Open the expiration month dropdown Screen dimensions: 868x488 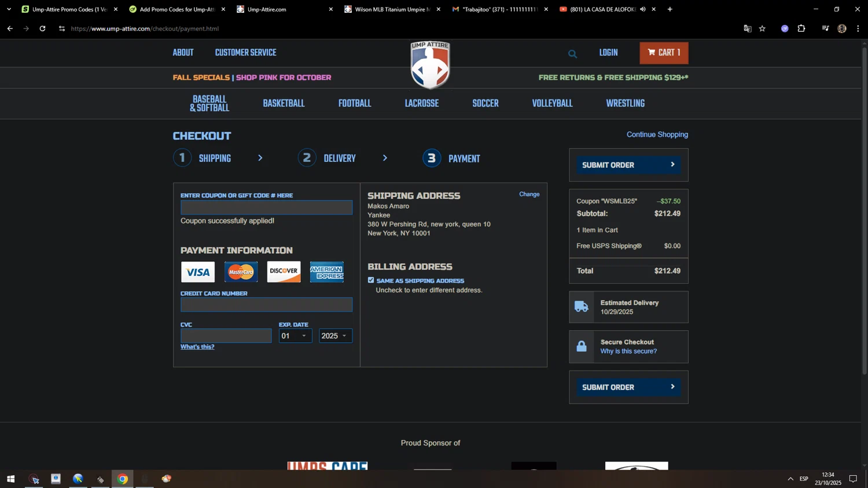(x=295, y=336)
